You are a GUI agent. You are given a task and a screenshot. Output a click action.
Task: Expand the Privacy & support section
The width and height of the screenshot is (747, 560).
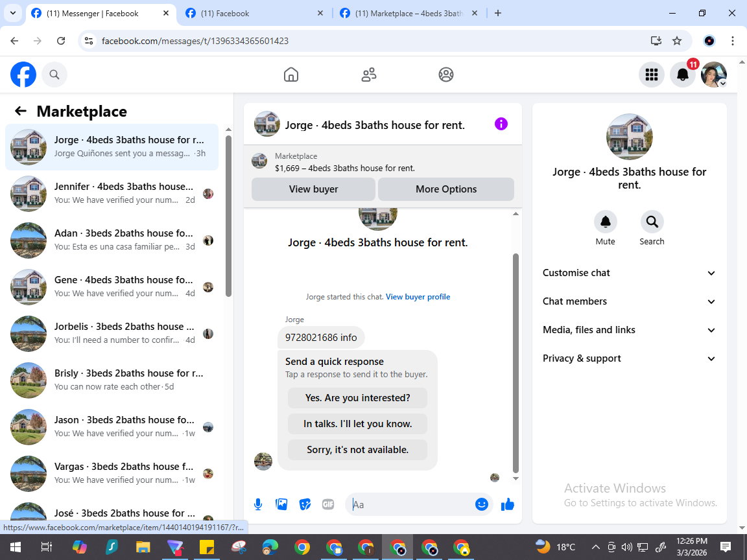pos(630,358)
